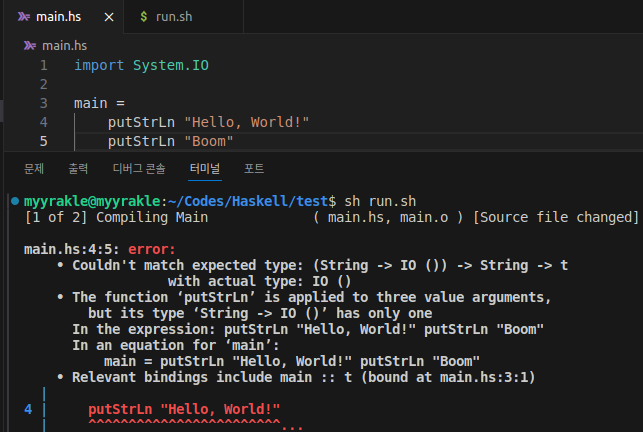Viewport: 643px width, 432px height.
Task: Click the Haskell icon on main.hs tab
Action: point(24,17)
